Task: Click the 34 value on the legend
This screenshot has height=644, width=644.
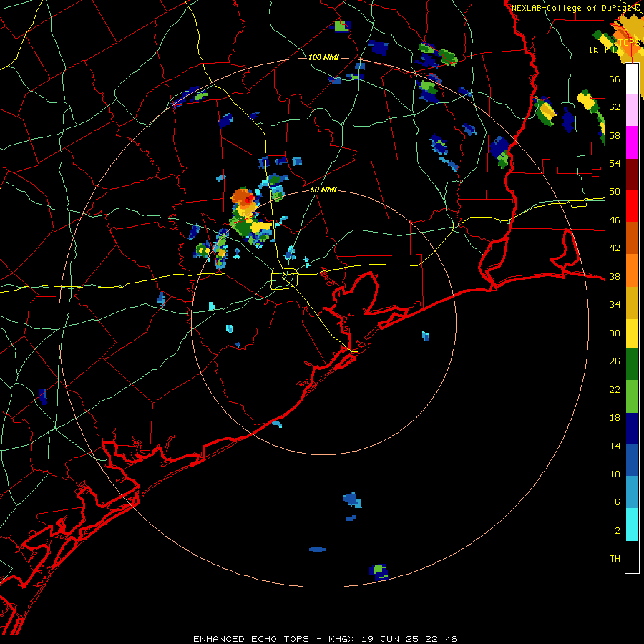Action: coord(615,305)
